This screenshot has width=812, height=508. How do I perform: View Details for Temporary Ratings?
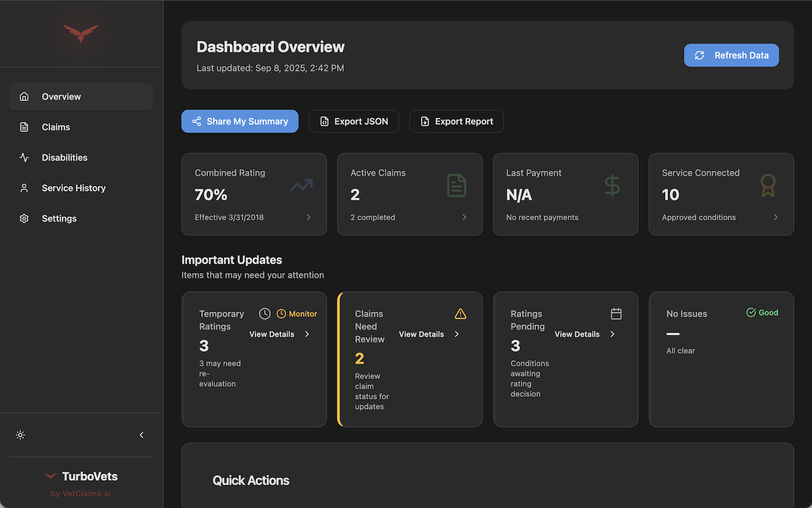click(x=279, y=334)
